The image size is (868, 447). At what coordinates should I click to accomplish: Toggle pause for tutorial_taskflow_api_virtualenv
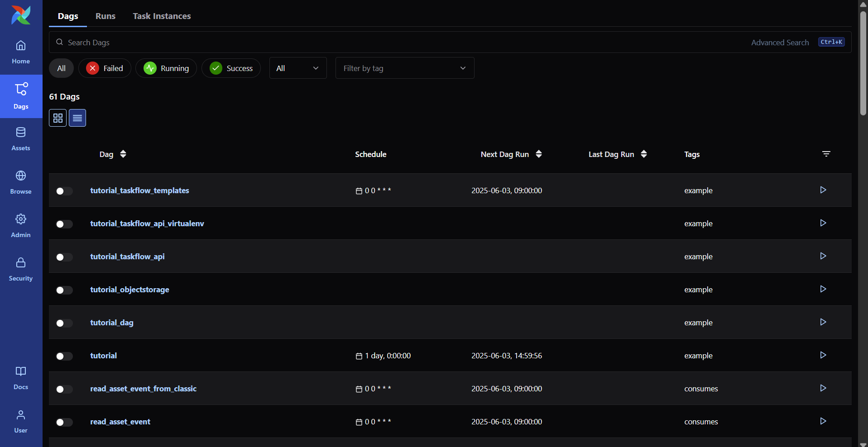pos(64,224)
